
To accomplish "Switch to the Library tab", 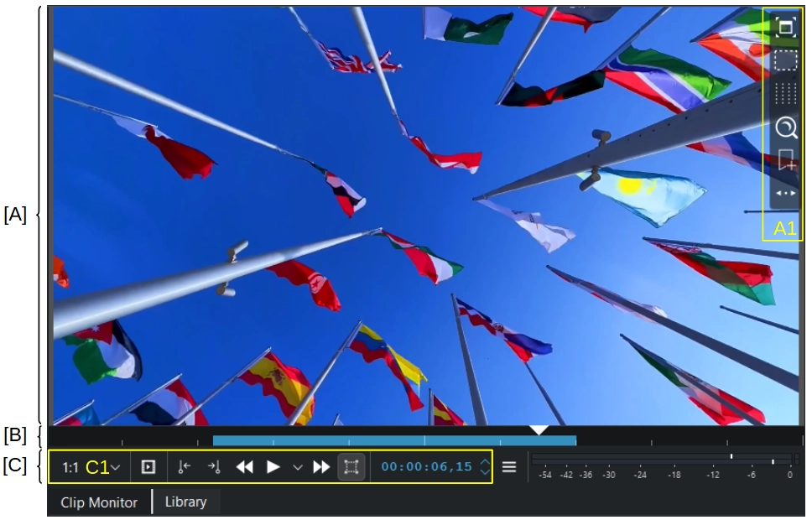I will [185, 502].
